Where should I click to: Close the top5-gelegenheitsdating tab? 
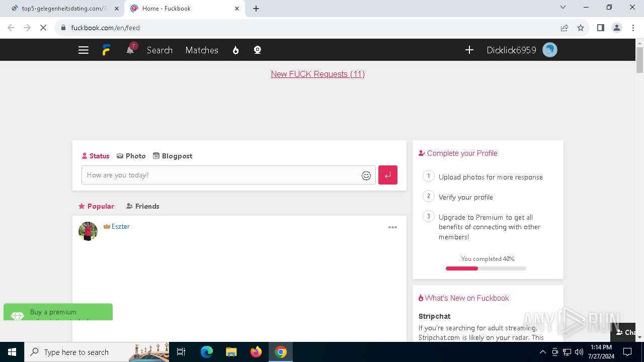click(x=117, y=9)
